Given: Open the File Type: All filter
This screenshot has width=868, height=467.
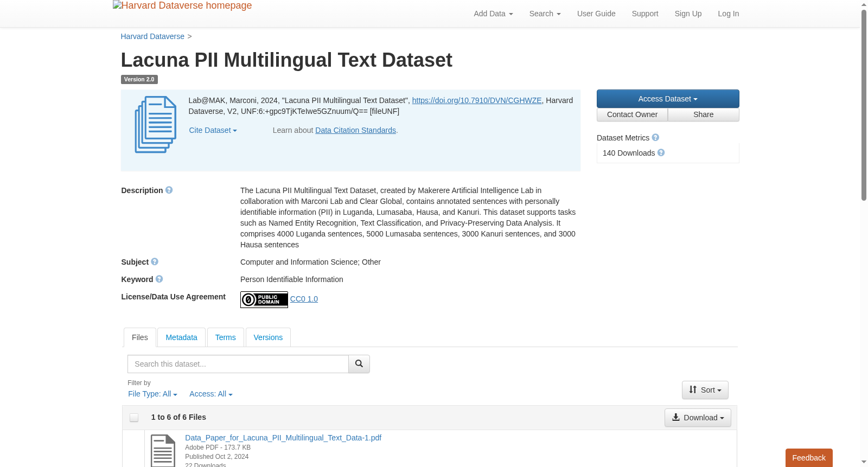Looking at the screenshot, I should pyautogui.click(x=152, y=394).
